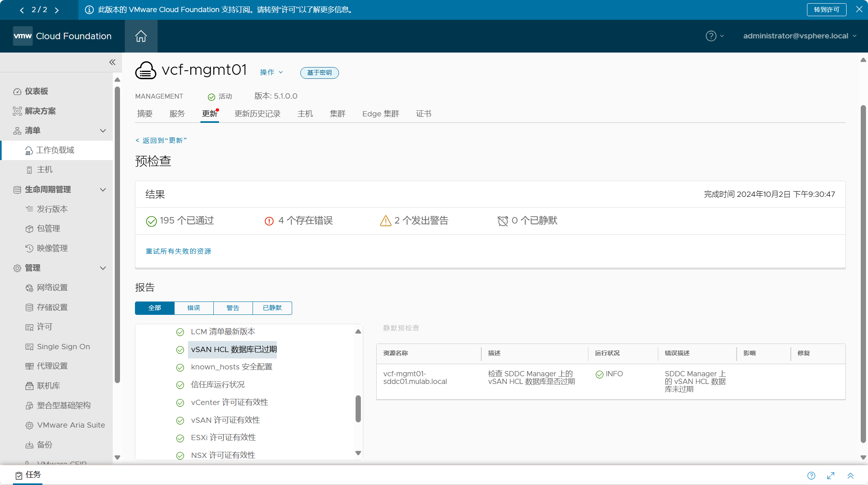Click the 4 个存在错误 error icon
This screenshot has height=485, width=868.
tap(269, 221)
